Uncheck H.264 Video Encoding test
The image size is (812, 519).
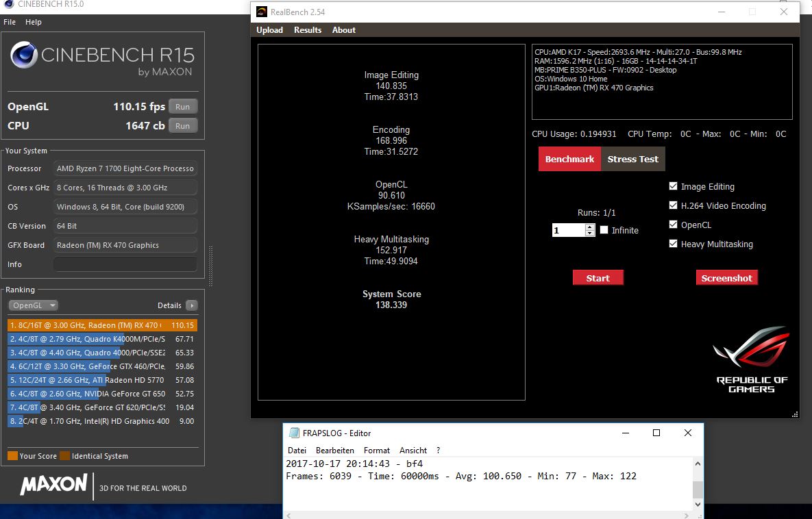673,205
